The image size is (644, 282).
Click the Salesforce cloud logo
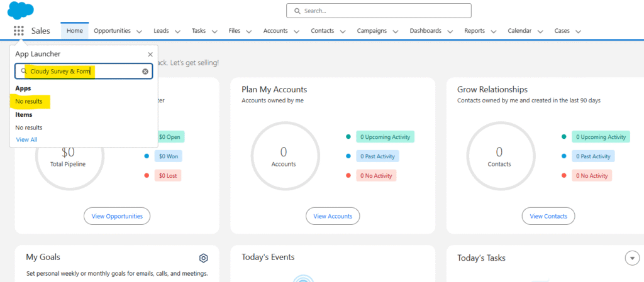point(21,11)
